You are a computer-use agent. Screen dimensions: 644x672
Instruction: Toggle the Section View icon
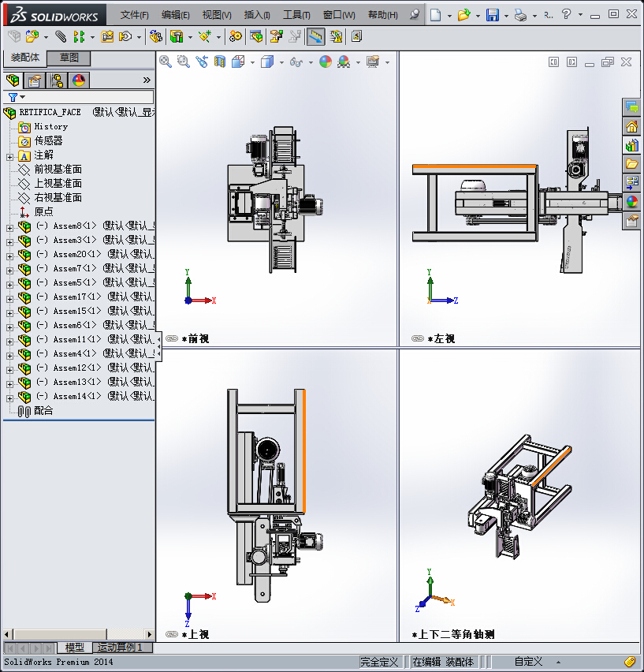tap(220, 62)
